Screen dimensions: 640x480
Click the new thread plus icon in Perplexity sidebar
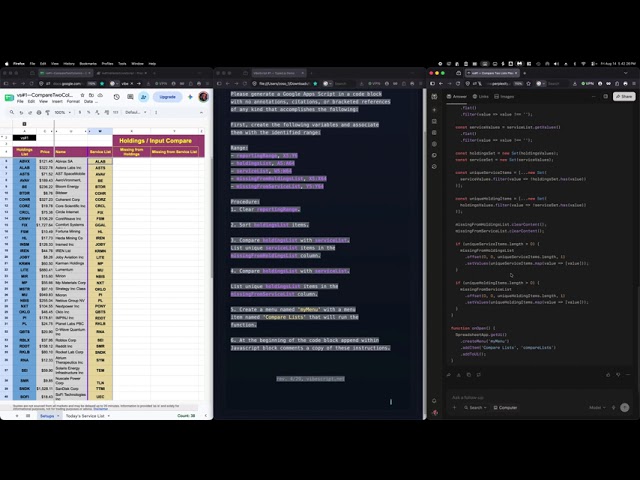434,110
